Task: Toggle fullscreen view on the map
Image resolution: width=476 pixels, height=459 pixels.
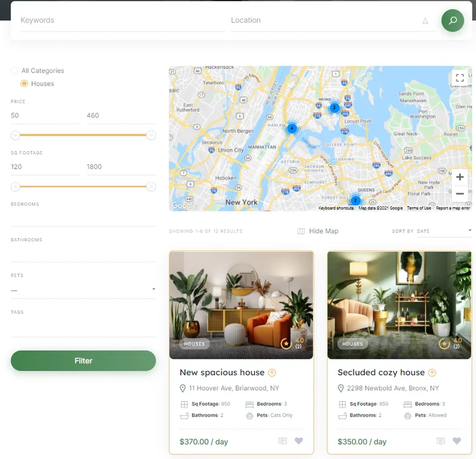Action: point(459,77)
